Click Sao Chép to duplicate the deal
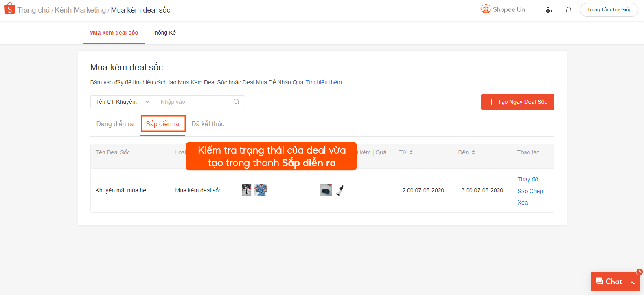644x295 pixels. point(530,191)
